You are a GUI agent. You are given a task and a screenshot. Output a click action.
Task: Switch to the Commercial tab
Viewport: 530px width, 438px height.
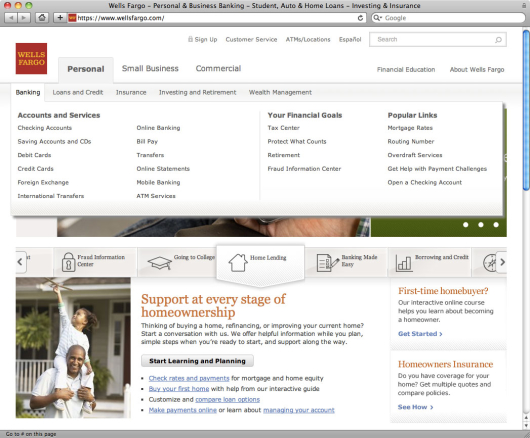(218, 69)
